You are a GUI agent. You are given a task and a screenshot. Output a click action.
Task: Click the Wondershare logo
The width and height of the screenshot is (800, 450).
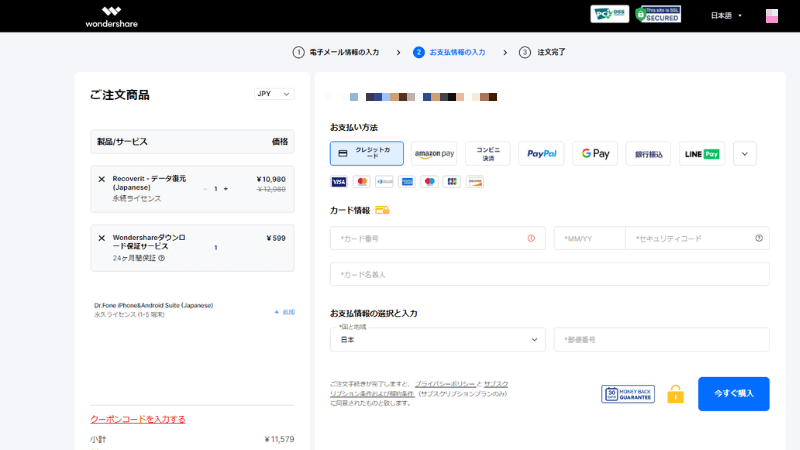111,17
